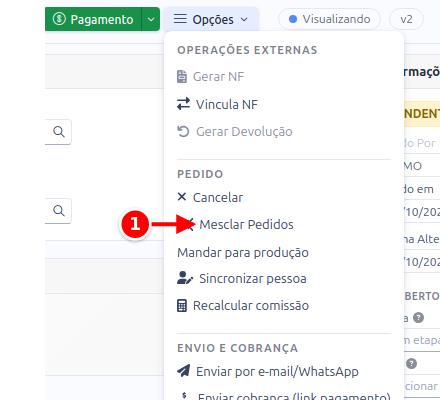Click the X icon beside Cancelar
The width and height of the screenshot is (440, 400).
tap(182, 197)
